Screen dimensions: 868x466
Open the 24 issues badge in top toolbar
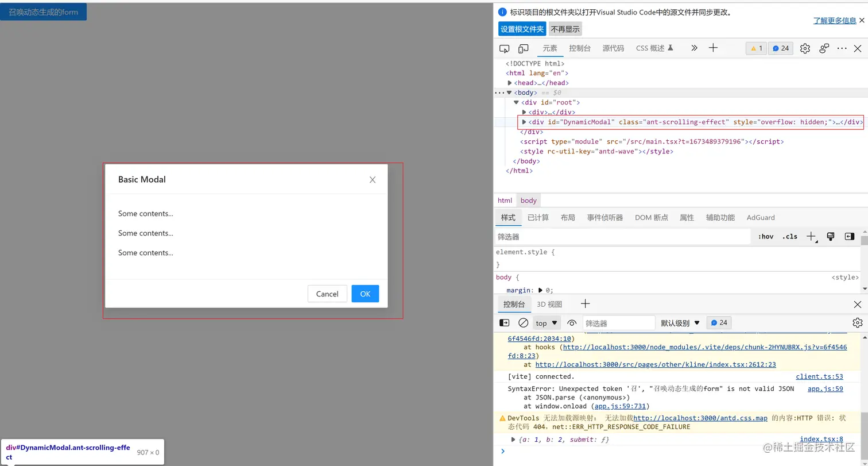(781, 48)
